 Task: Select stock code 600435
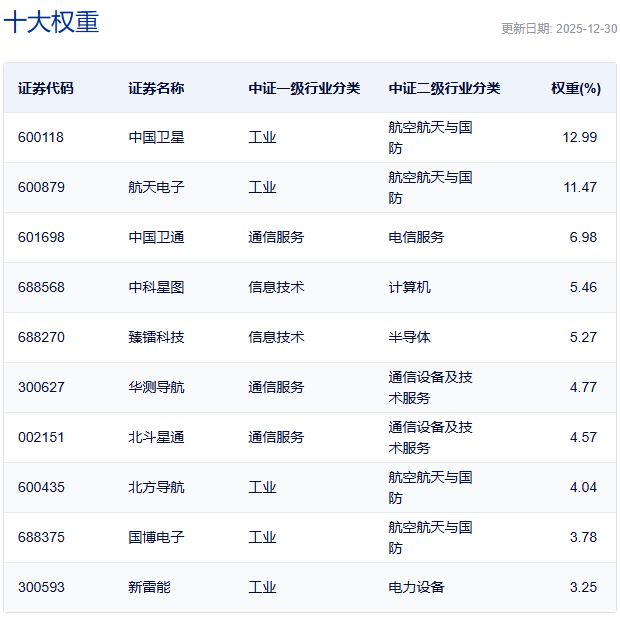point(41,487)
